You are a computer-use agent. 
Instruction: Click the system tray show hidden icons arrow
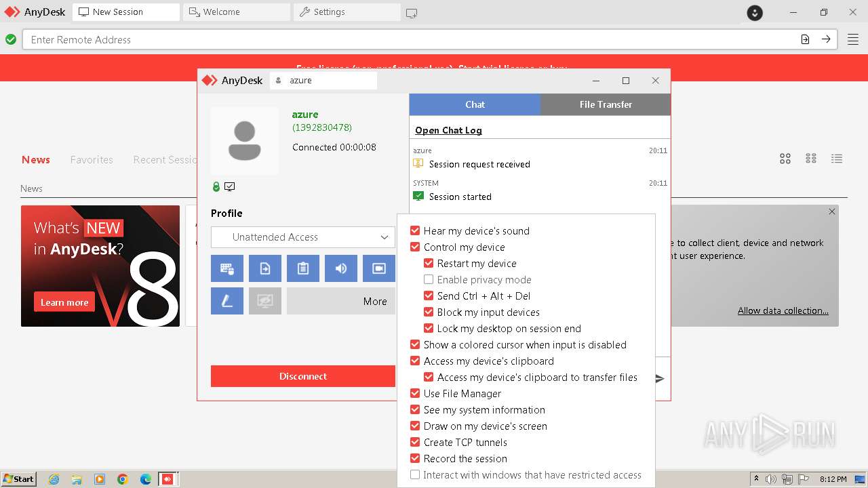pyautogui.click(x=756, y=479)
